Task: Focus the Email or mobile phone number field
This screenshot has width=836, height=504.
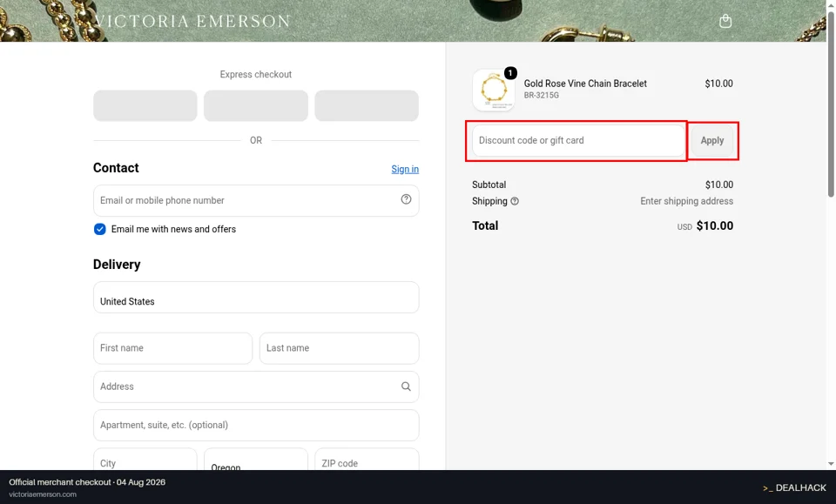Action: [256, 200]
